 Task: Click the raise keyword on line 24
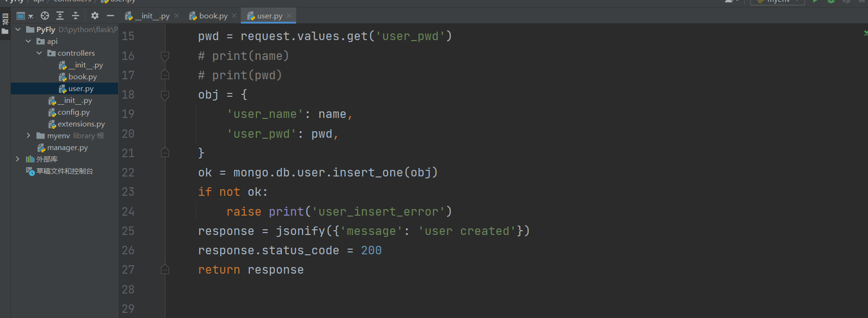pyautogui.click(x=244, y=212)
